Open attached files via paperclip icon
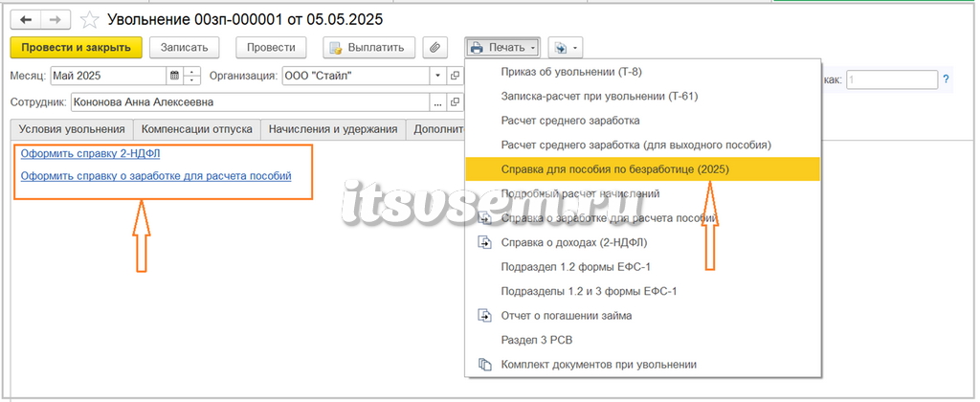 click(x=436, y=48)
